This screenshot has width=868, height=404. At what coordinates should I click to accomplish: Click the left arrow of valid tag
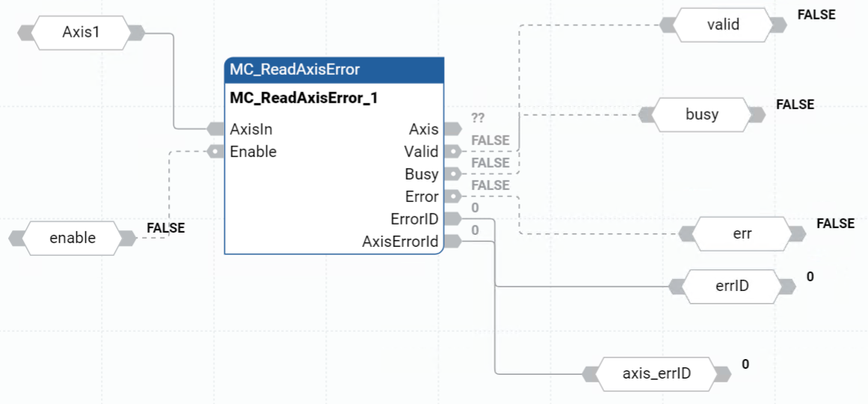click(x=666, y=25)
